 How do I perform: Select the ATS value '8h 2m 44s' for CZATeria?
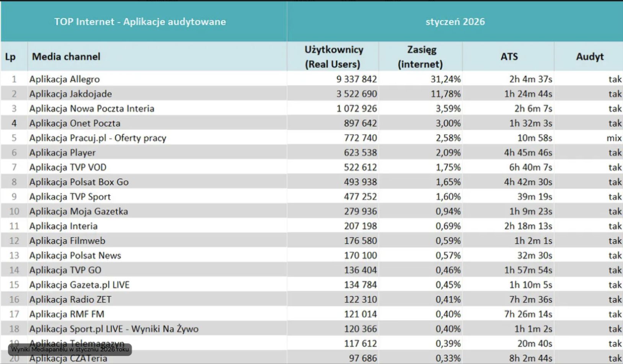pos(527,358)
